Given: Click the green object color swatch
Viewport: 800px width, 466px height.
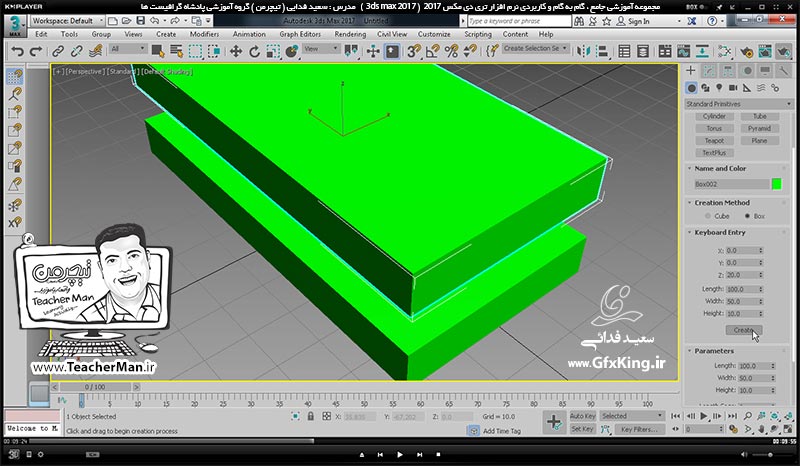Looking at the screenshot, I should tap(777, 184).
